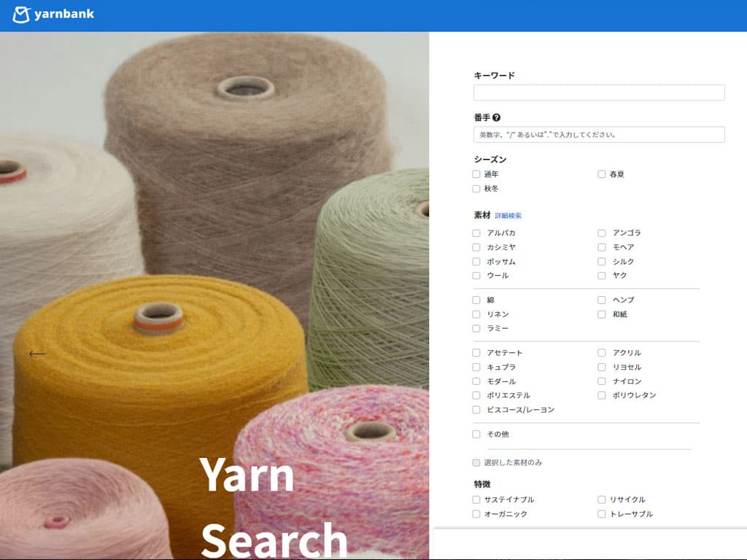Check the 通年 season checkbox
This screenshot has height=560, width=747.
476,174
